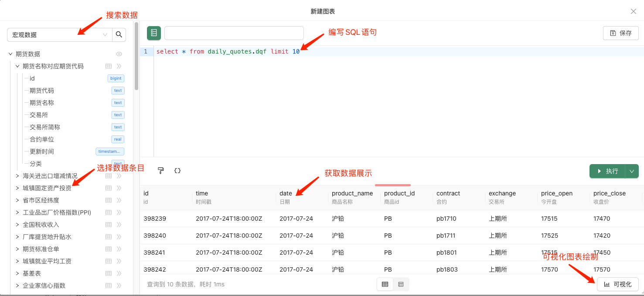Toggle the eye visibility icon next to 期货数据

click(119, 54)
